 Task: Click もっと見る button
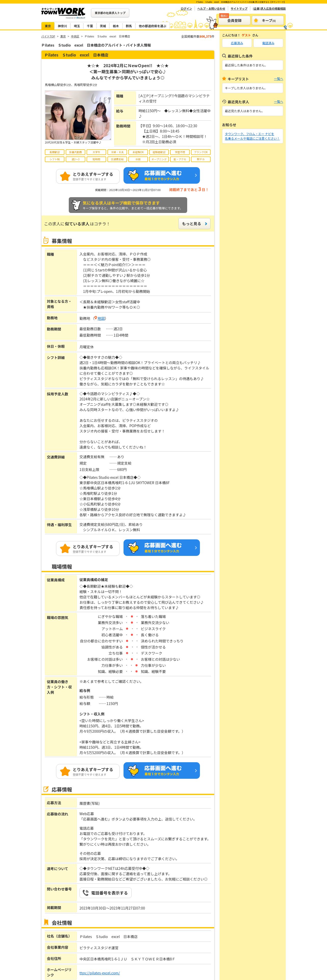point(194,224)
